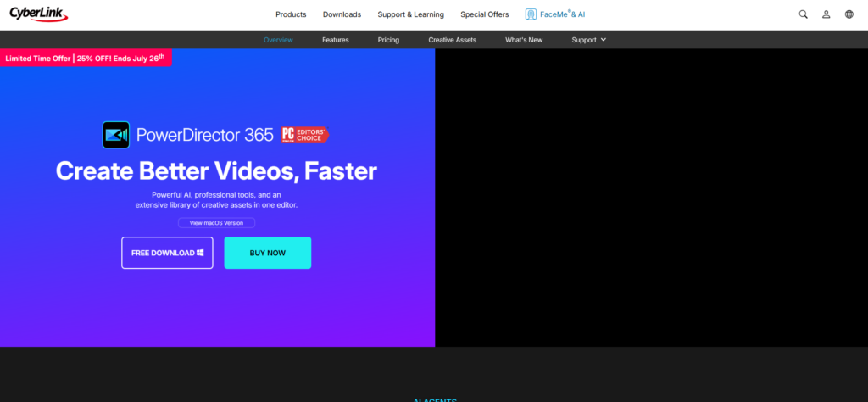The image size is (868, 402).
Task: Click the Limited Time Offer banner
Action: point(86,58)
